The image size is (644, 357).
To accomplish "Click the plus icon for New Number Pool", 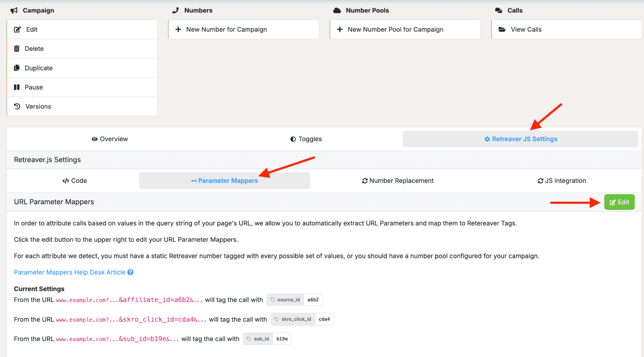I will pos(340,30).
